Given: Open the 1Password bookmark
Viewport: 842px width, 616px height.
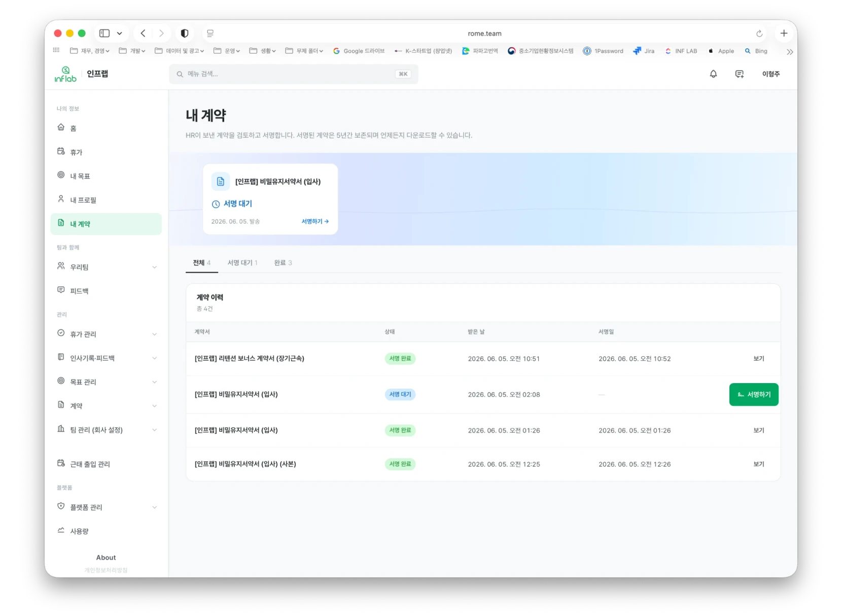Looking at the screenshot, I should coord(603,51).
